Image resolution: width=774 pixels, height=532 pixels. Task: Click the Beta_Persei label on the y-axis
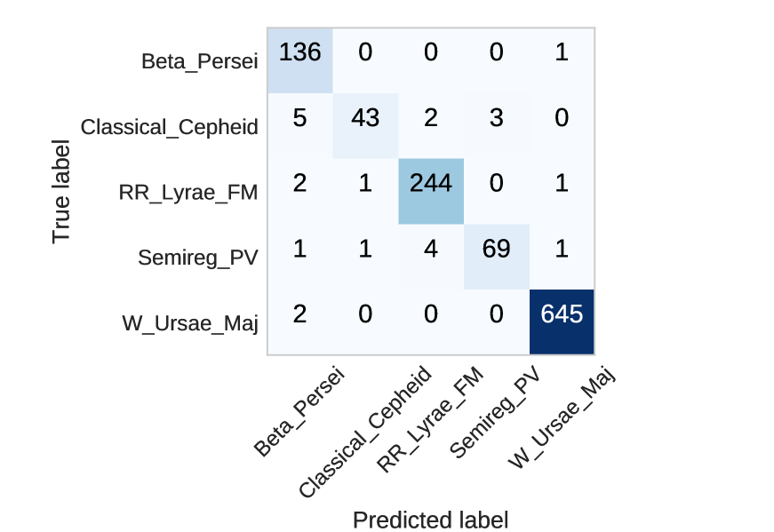199,61
